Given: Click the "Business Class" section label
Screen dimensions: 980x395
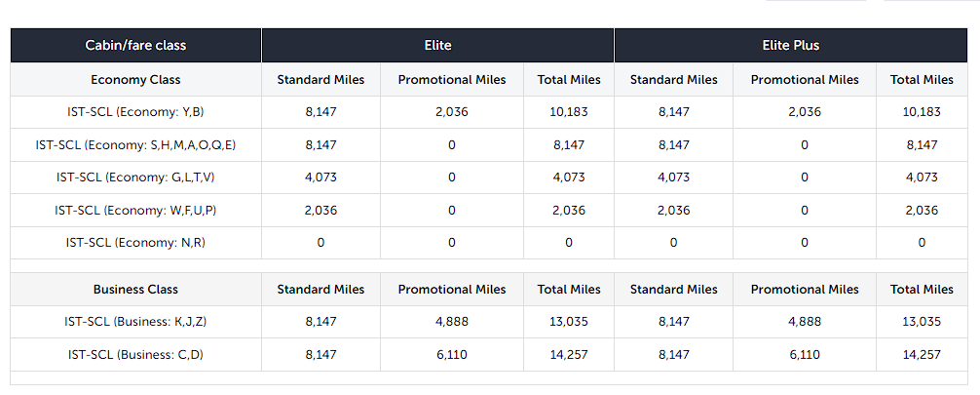Looking at the screenshot, I should (135, 290).
